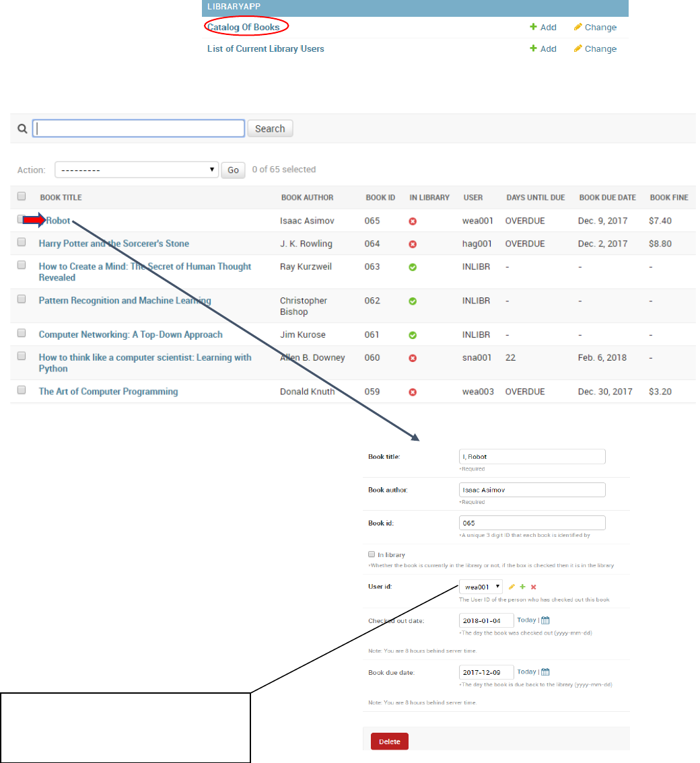Sort by USER column header
Screen dimensions: 700x763
[x=473, y=198]
